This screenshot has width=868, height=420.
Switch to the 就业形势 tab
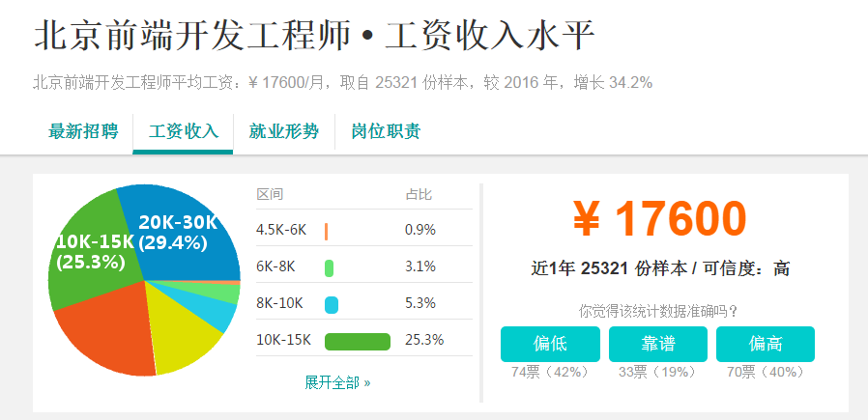283,132
